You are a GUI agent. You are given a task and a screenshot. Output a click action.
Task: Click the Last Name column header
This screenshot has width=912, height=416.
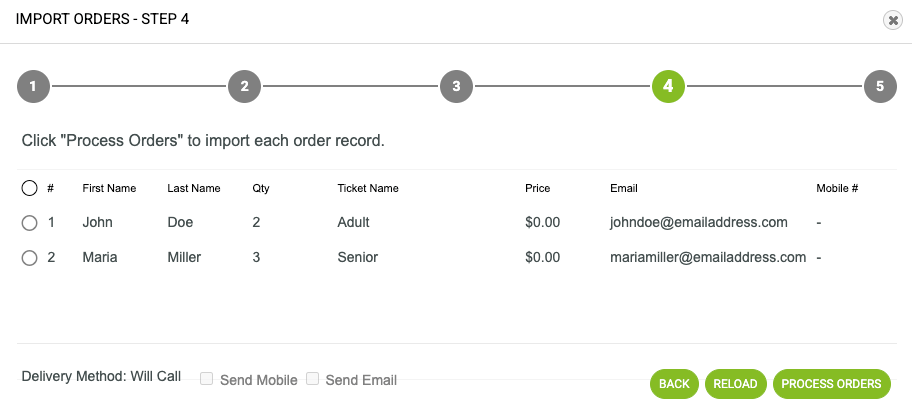click(x=194, y=188)
